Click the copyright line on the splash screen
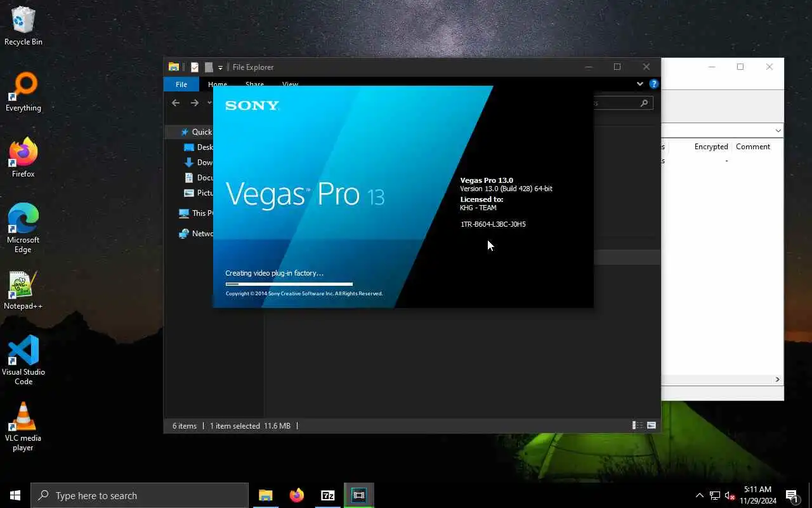This screenshot has width=812, height=508. tap(304, 293)
